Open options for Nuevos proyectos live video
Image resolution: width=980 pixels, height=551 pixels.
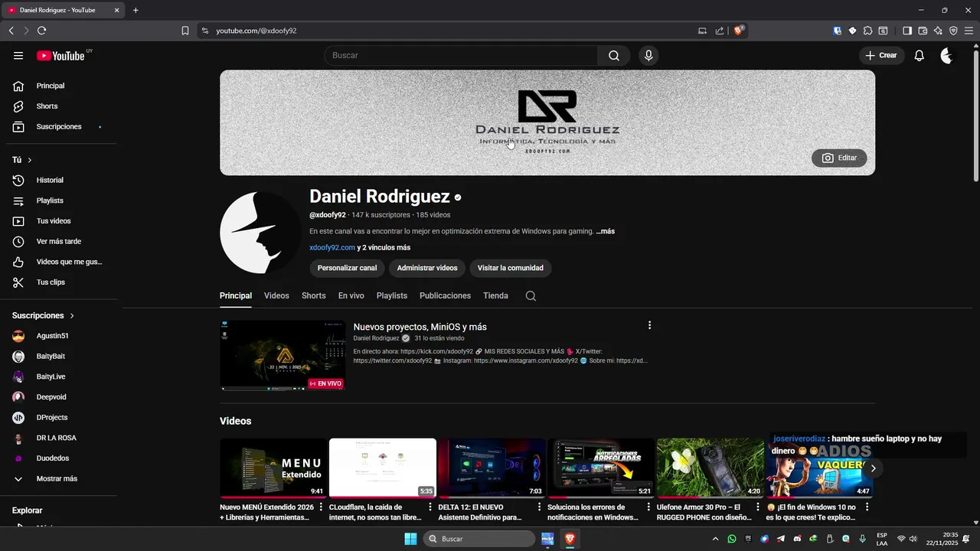[649, 325]
